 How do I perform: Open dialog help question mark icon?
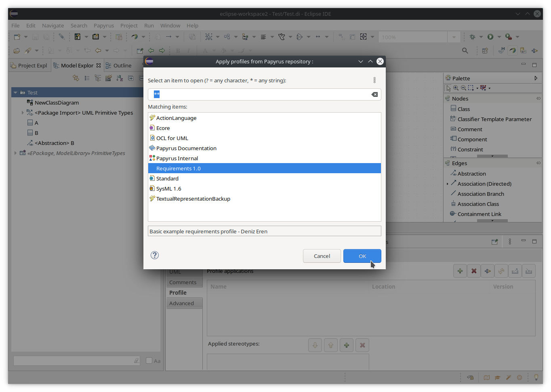coord(155,255)
